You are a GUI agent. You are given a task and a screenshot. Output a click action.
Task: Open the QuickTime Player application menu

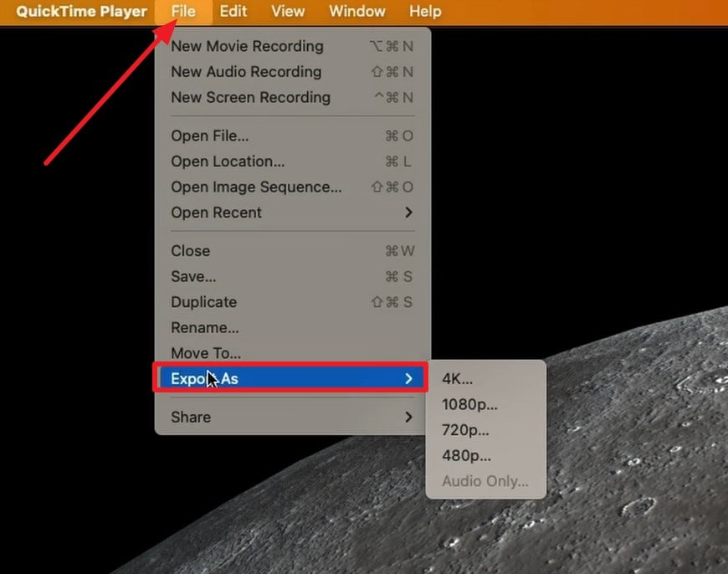[x=82, y=11]
